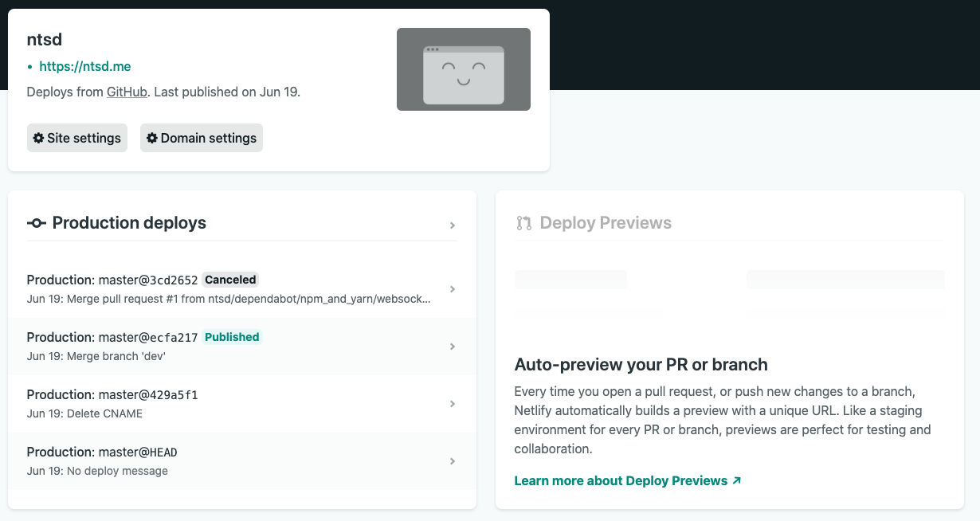Image resolution: width=980 pixels, height=521 pixels.
Task: Open the Domain settings page
Action: [201, 138]
